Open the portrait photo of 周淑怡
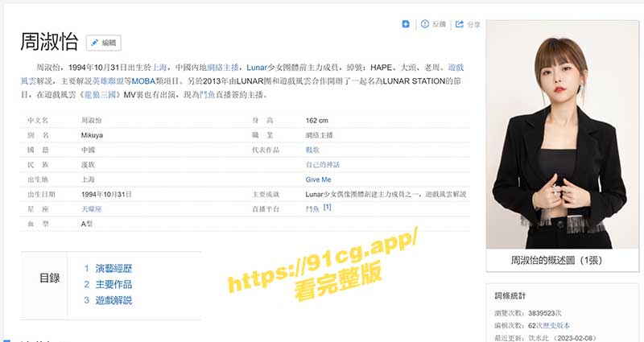This screenshot has width=644, height=342. [562, 134]
